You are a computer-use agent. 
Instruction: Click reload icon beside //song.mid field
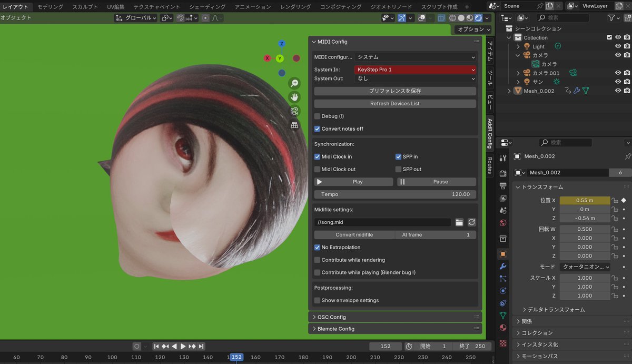pyautogui.click(x=472, y=222)
